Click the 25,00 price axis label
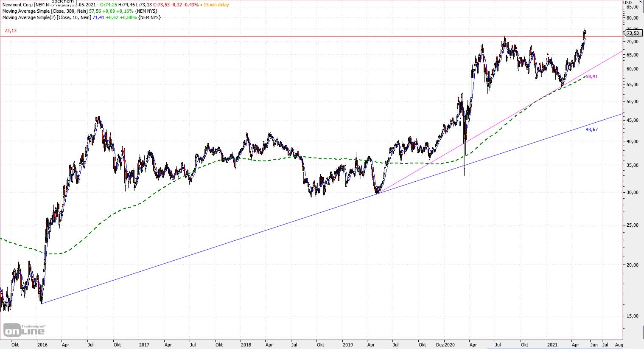The width and height of the screenshot is (644, 349). click(x=633, y=225)
